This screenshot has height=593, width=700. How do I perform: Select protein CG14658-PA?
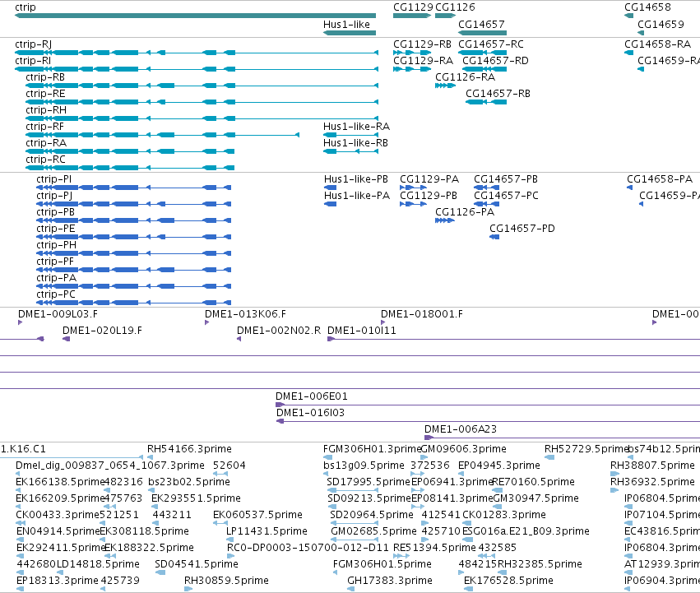coord(660,179)
